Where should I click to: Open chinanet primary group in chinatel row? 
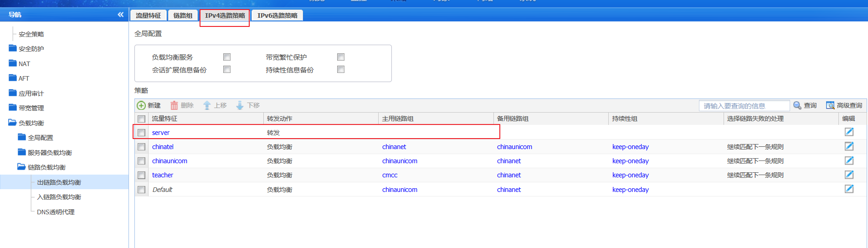[394, 147]
